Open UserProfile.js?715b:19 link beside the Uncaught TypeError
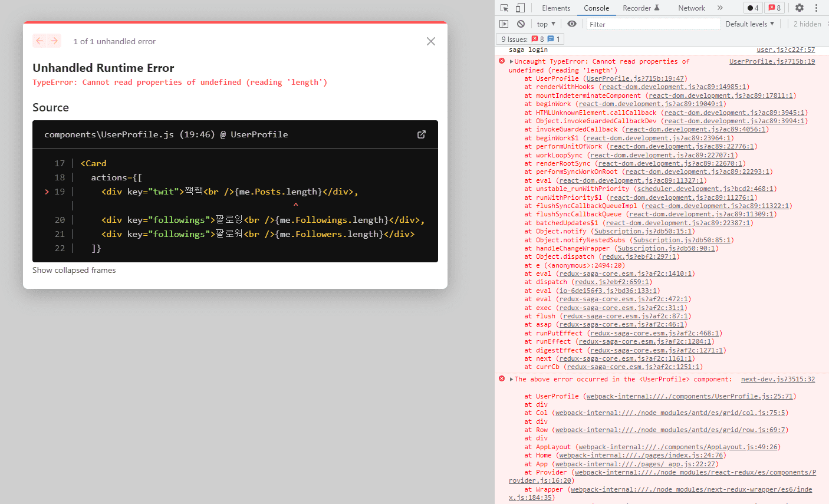The image size is (829, 504). click(x=772, y=61)
